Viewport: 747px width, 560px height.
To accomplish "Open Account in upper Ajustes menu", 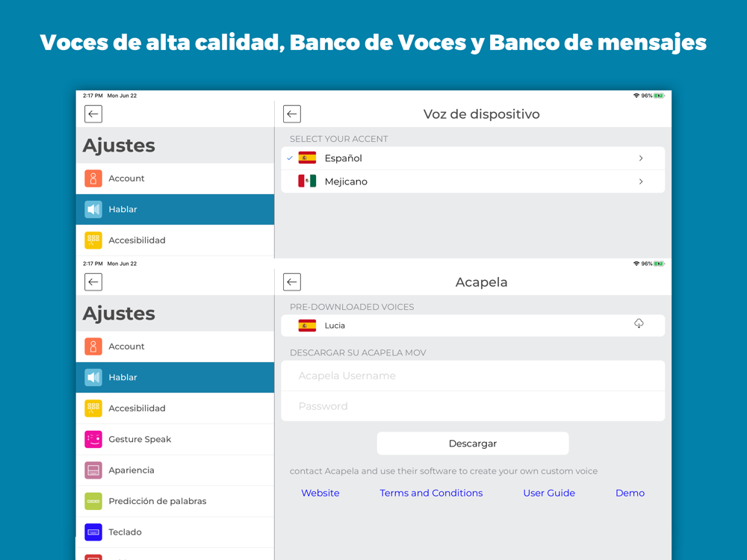I will (175, 178).
